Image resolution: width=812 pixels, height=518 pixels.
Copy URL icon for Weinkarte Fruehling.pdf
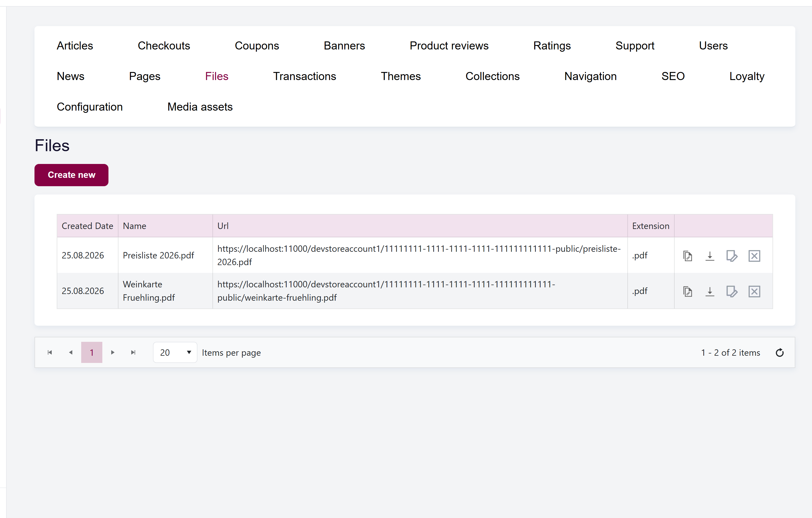point(688,291)
